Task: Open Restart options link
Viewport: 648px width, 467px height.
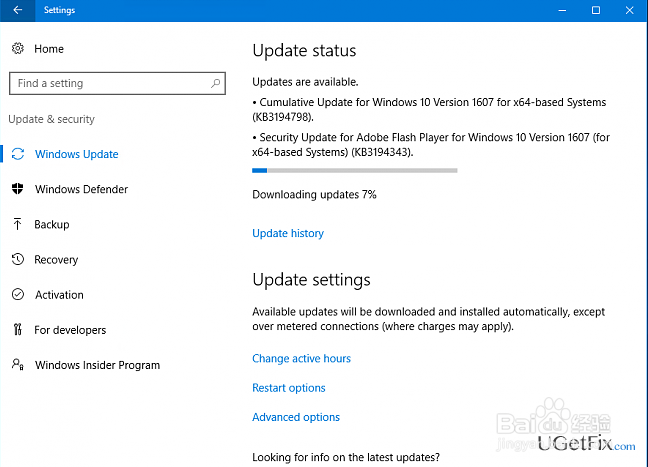Action: point(288,388)
